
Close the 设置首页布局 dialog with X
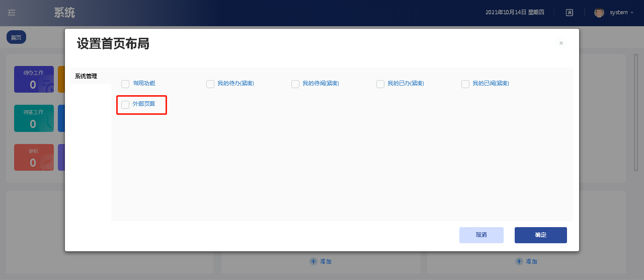tap(561, 43)
